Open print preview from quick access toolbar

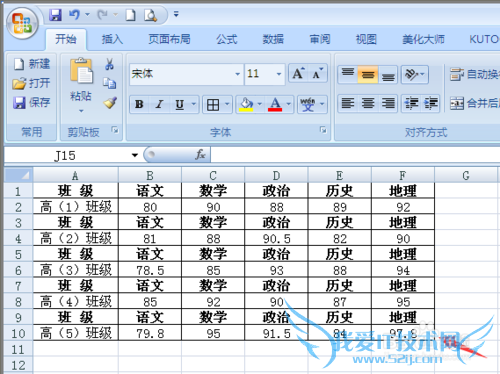(150, 15)
